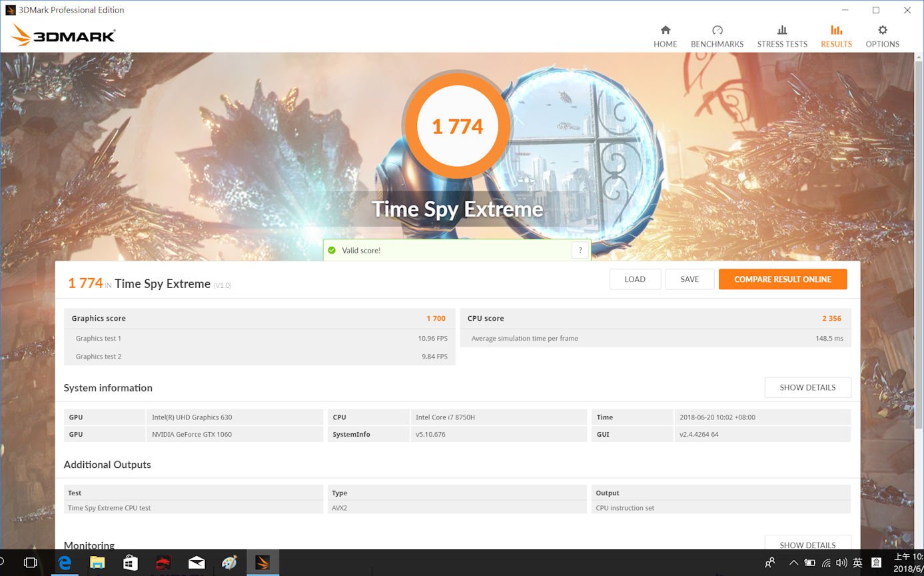Click the SAVE button
The image size is (924, 576).
(x=690, y=279)
